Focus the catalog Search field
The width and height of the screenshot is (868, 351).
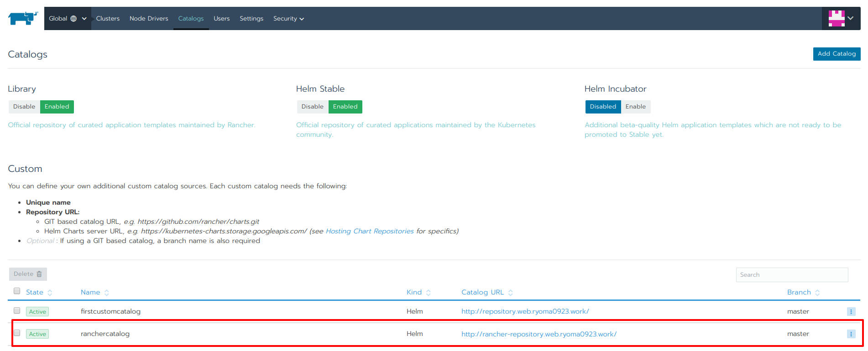coord(792,275)
